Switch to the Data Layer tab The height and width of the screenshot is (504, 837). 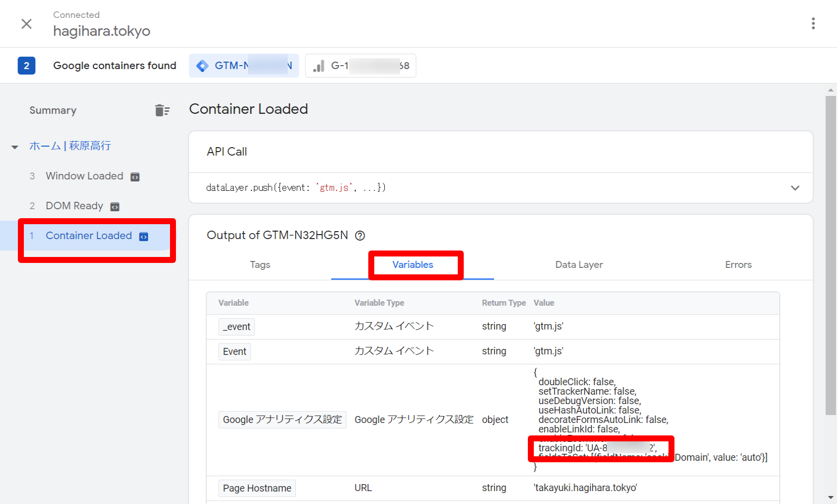click(x=579, y=264)
